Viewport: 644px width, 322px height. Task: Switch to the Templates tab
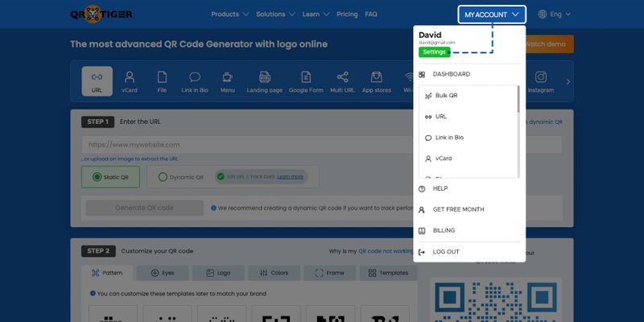tap(389, 273)
